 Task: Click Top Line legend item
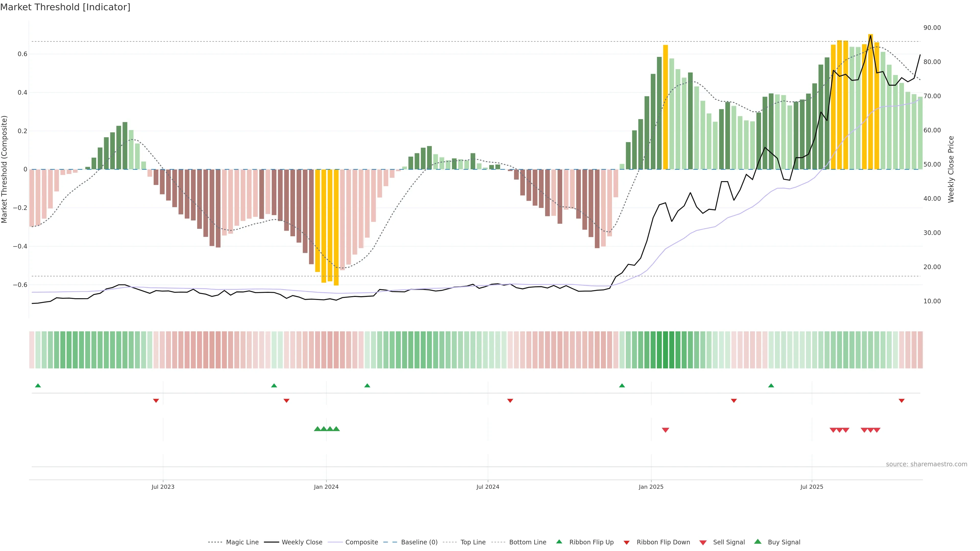tap(473, 542)
